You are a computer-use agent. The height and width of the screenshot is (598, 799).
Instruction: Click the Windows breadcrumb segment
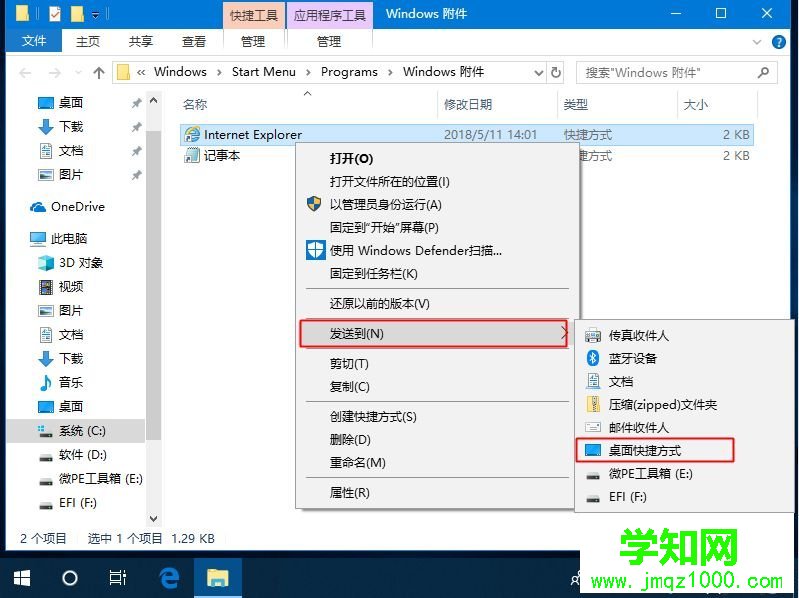[x=180, y=72]
